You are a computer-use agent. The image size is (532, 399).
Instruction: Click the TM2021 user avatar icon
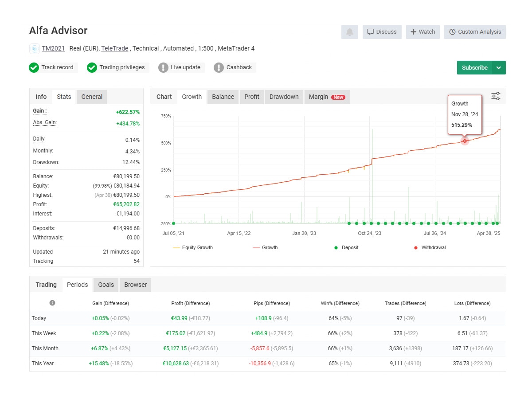[x=35, y=48]
